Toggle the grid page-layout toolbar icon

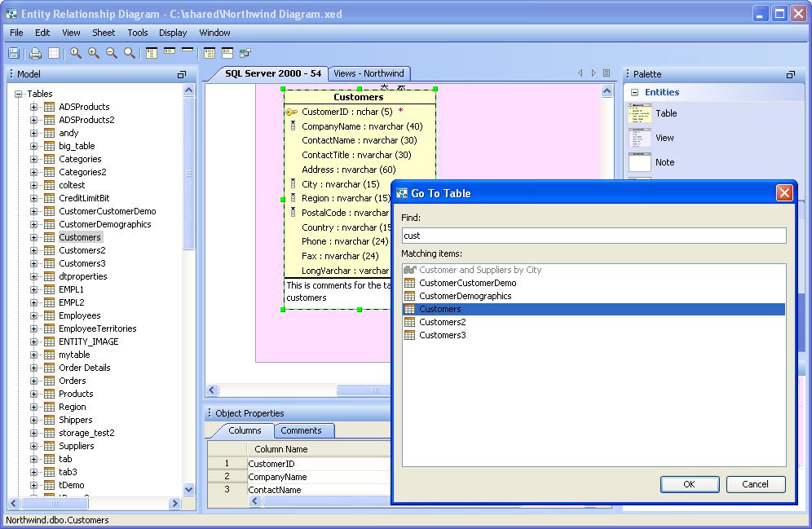(x=53, y=53)
